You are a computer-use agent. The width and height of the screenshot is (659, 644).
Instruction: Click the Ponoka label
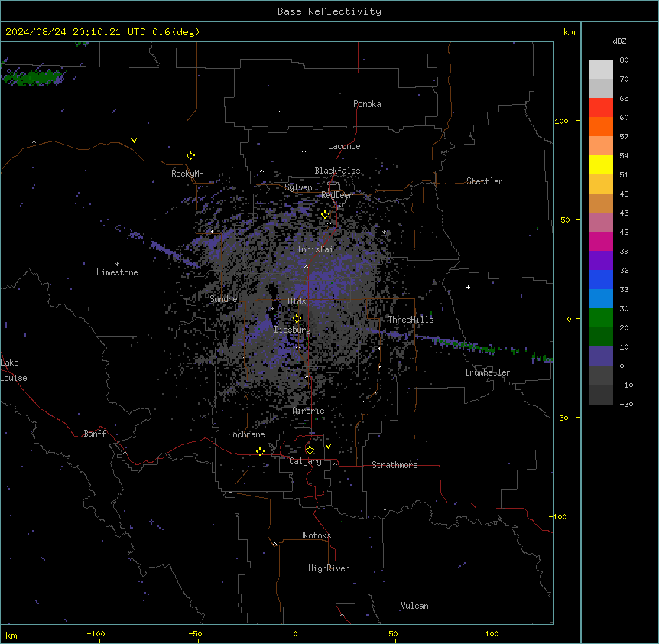[x=367, y=104]
